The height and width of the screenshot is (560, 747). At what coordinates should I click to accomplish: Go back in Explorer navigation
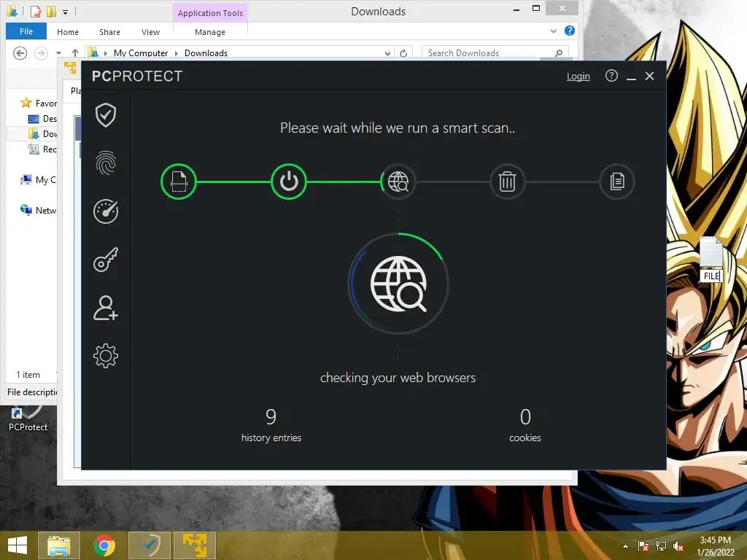point(20,52)
